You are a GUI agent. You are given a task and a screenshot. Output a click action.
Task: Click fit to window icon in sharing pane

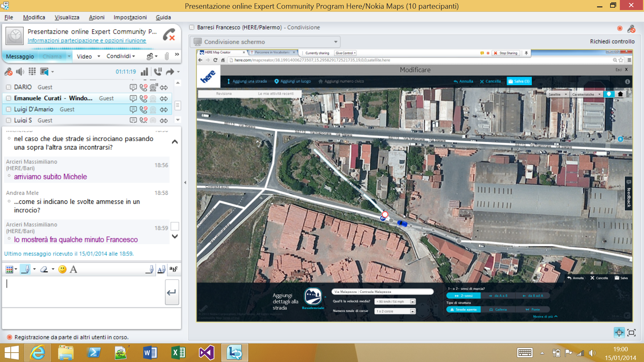coord(619,333)
